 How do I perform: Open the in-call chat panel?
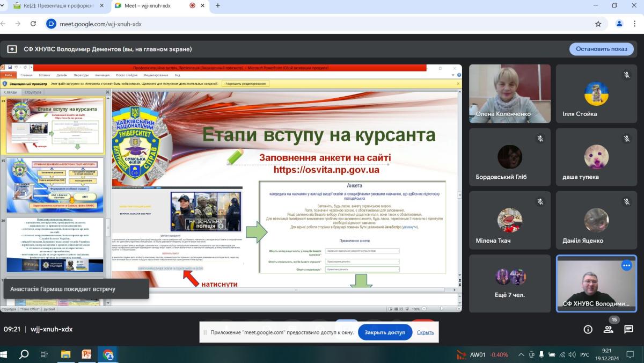(x=628, y=329)
